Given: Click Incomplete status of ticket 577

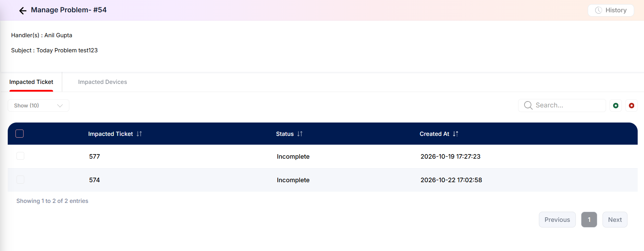Looking at the screenshot, I should [293, 156].
